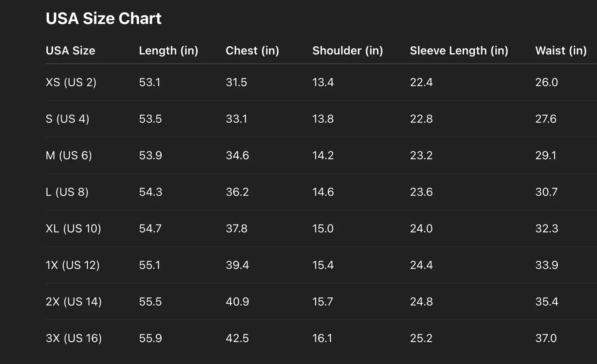Click the XL shoulder value 15.0
The height and width of the screenshot is (364, 597).
pos(323,229)
